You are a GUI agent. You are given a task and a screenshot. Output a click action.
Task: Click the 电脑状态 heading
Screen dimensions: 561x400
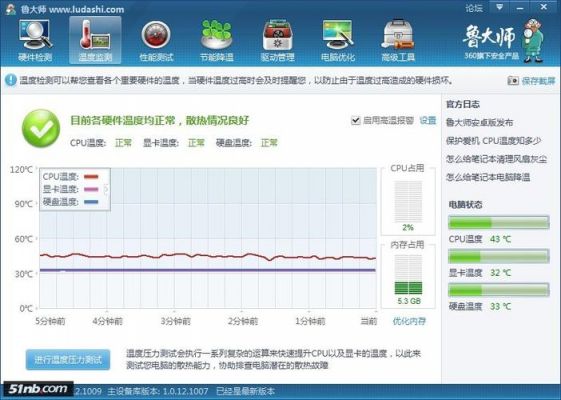coord(465,205)
